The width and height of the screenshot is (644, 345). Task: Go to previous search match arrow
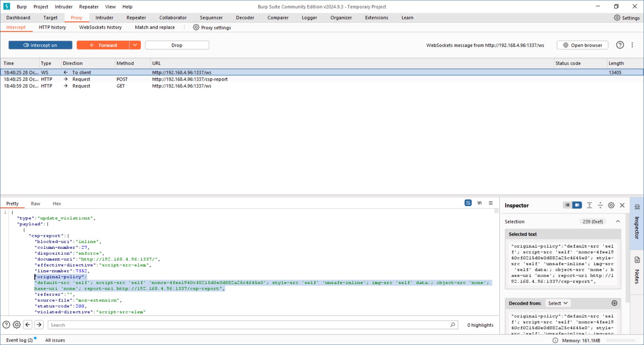coord(28,325)
